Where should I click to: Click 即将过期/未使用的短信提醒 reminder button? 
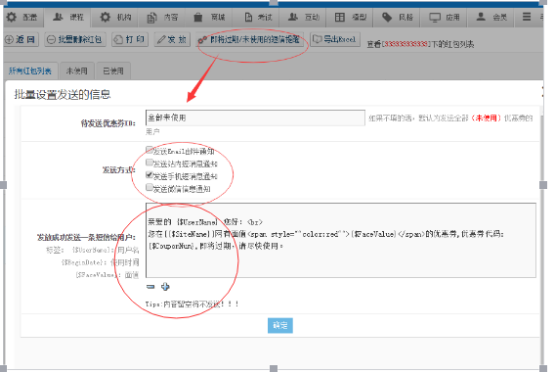(x=249, y=39)
